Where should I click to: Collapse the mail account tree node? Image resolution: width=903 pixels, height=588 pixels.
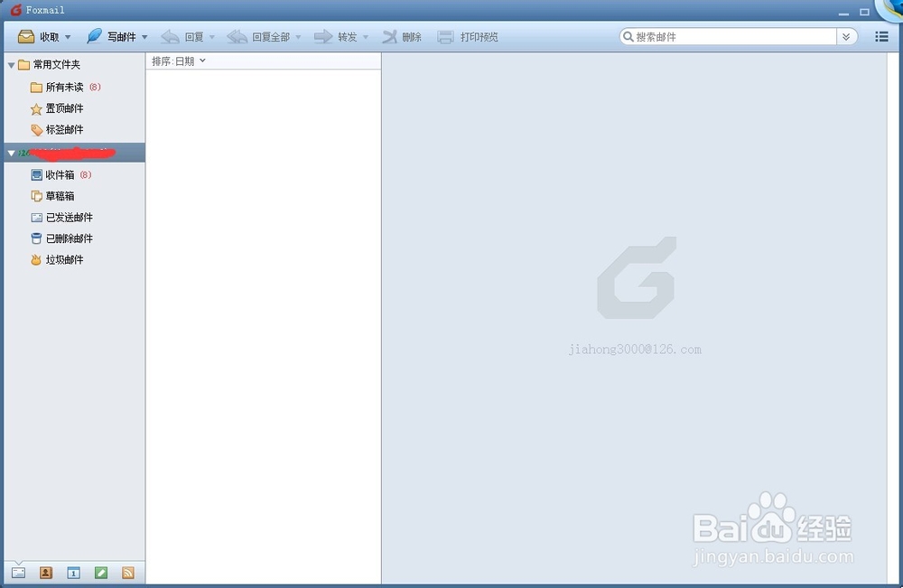[11, 154]
